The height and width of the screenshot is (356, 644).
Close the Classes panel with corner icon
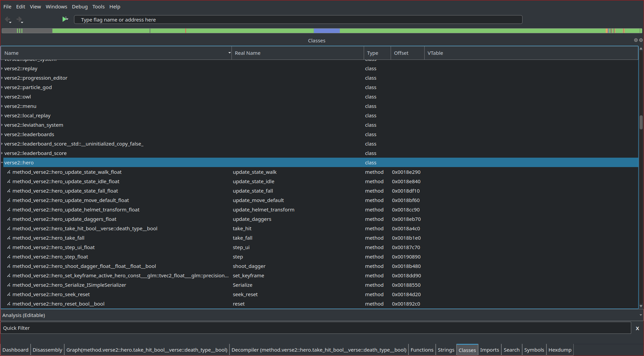click(641, 40)
